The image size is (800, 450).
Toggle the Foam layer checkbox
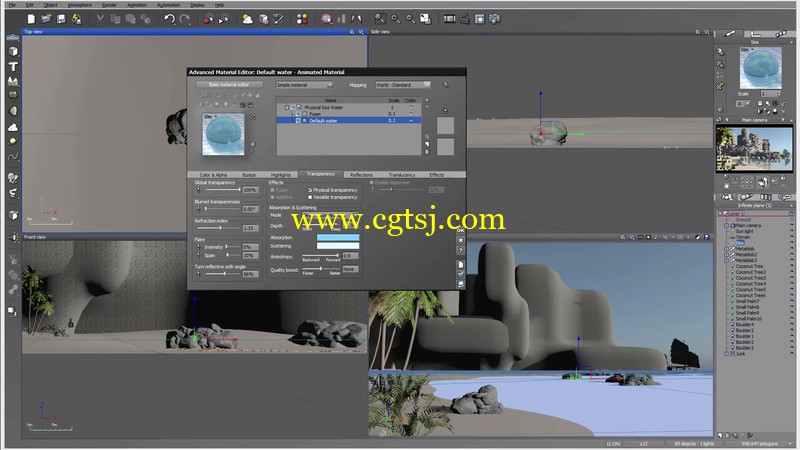[305, 114]
